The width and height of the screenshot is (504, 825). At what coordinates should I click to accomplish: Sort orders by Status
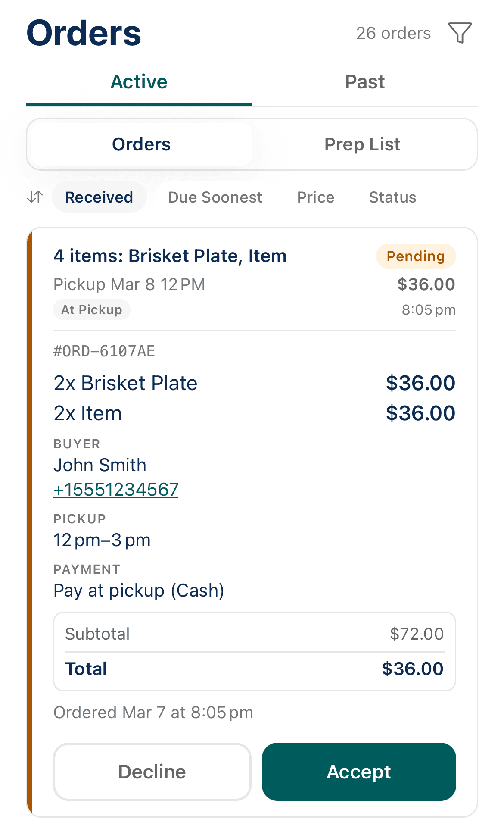[392, 197]
